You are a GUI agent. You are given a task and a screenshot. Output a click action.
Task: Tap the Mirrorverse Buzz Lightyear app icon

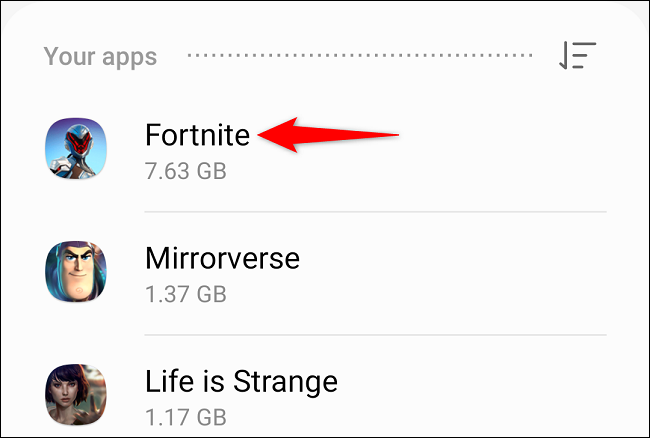pos(76,271)
